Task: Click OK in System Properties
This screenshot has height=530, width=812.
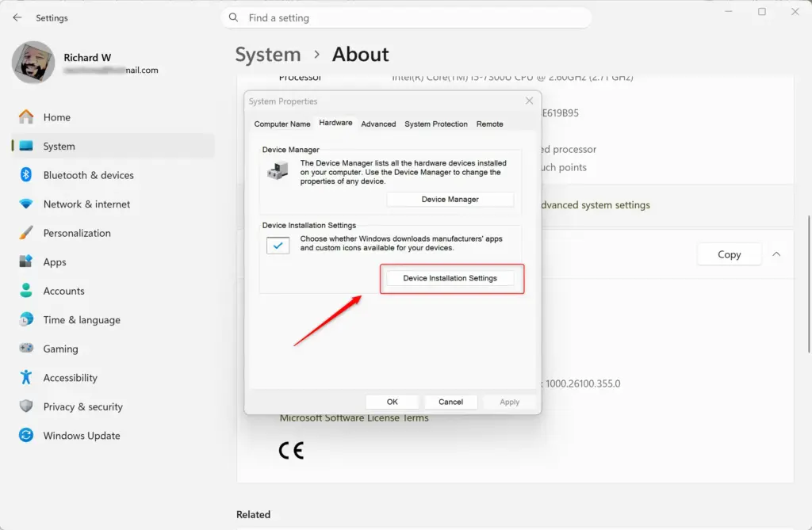Action: (x=392, y=402)
